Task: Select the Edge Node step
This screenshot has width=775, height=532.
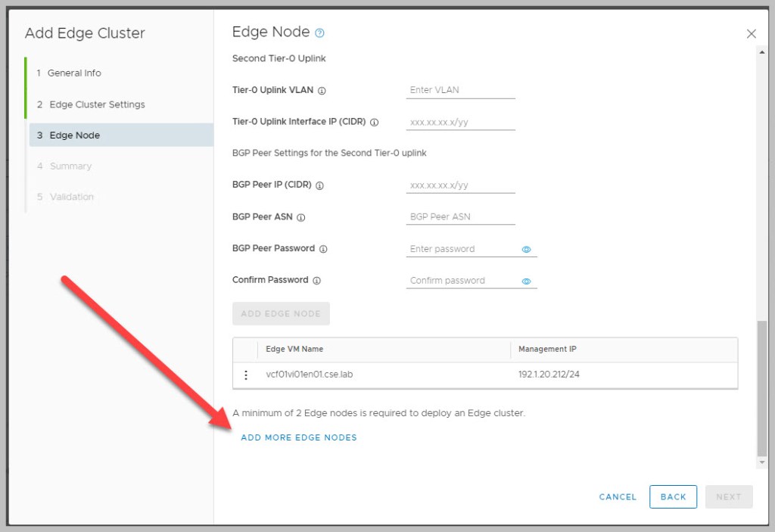Action: tap(74, 135)
